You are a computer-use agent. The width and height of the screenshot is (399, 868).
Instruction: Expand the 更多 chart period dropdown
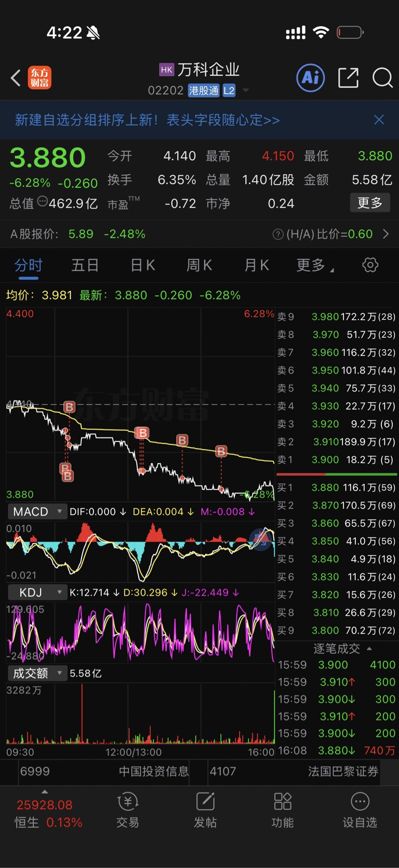315,265
